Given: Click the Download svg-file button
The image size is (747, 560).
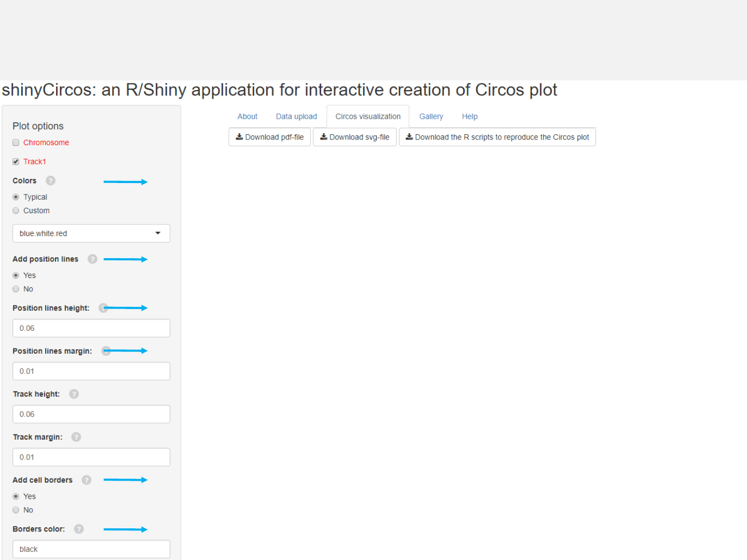Looking at the screenshot, I should pos(355,137).
